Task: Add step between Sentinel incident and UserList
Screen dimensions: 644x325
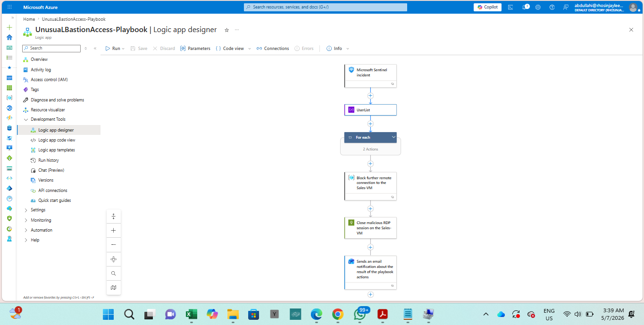Action: point(370,96)
